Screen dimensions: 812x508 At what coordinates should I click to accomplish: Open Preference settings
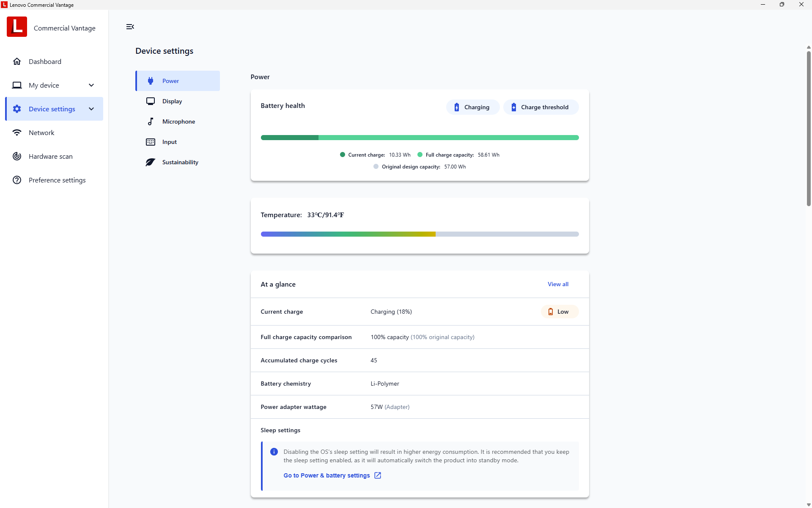[54, 180]
